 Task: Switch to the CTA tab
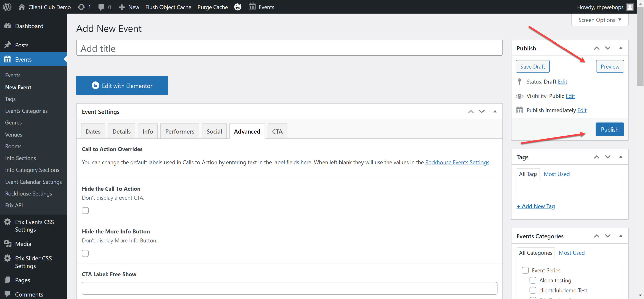277,131
